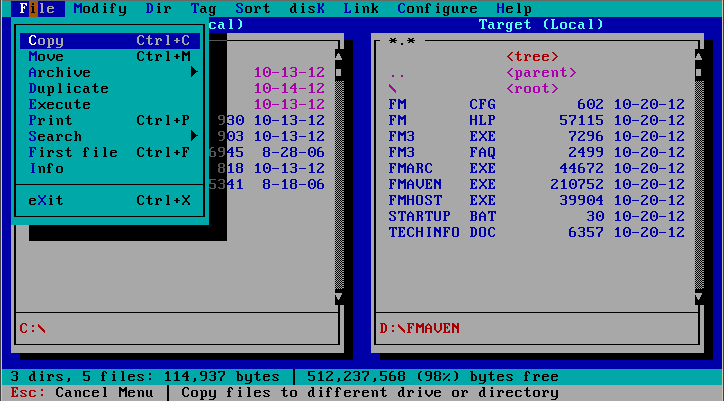
Task: Click Esc: Cancel Menu in status bar
Action: coord(82,393)
